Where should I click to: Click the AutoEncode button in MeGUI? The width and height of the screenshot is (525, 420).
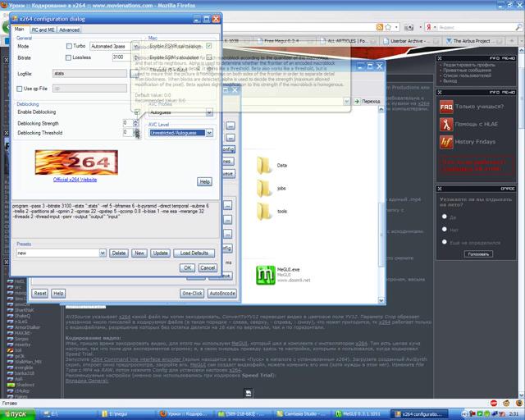[x=222, y=294]
